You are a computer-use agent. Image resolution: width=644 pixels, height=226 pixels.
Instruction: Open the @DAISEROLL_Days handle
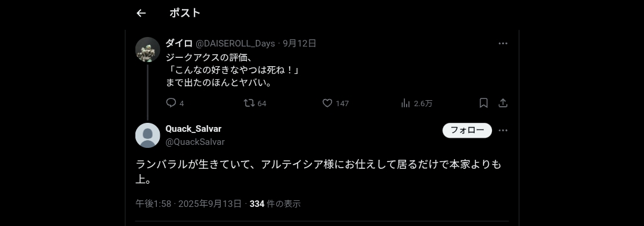[x=236, y=44]
